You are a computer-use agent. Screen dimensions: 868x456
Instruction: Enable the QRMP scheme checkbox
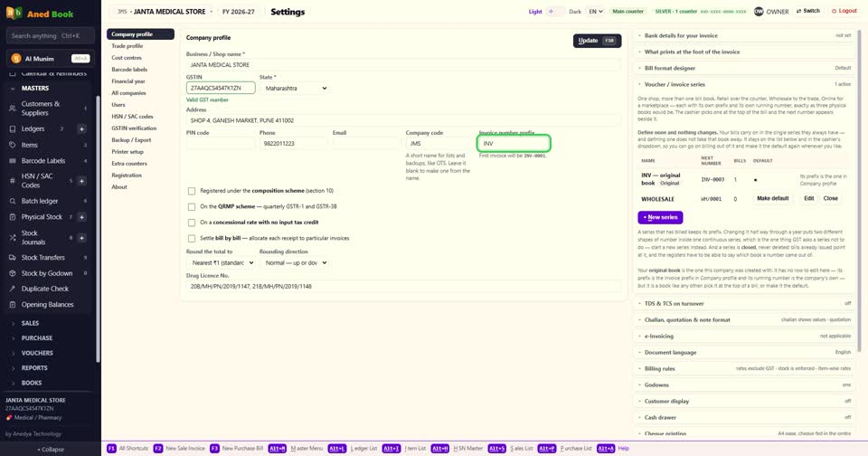coord(192,206)
